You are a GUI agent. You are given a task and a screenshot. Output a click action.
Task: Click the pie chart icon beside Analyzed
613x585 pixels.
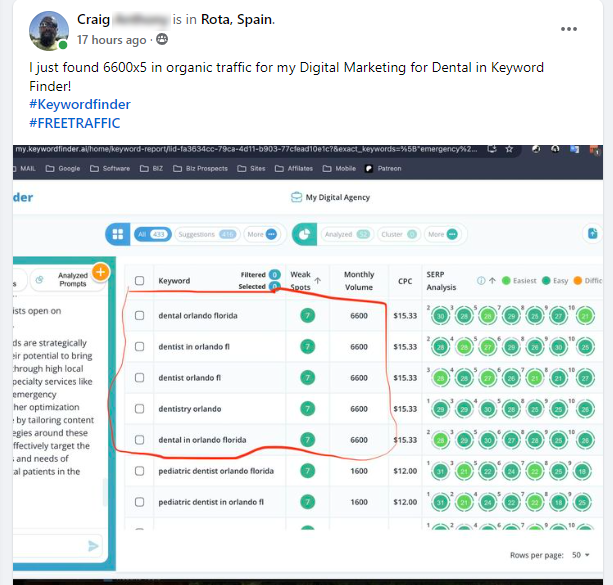(x=305, y=234)
